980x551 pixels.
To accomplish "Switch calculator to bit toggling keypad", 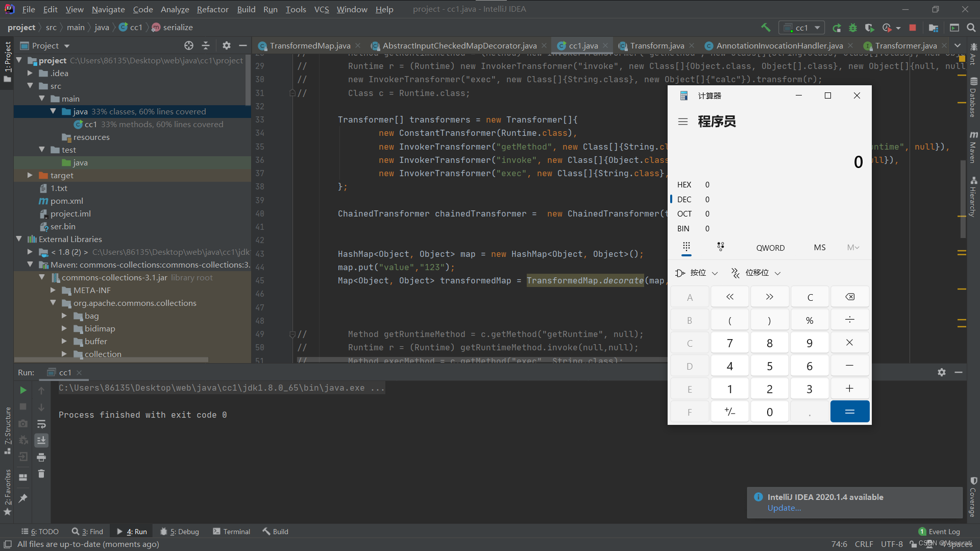I will tap(720, 247).
